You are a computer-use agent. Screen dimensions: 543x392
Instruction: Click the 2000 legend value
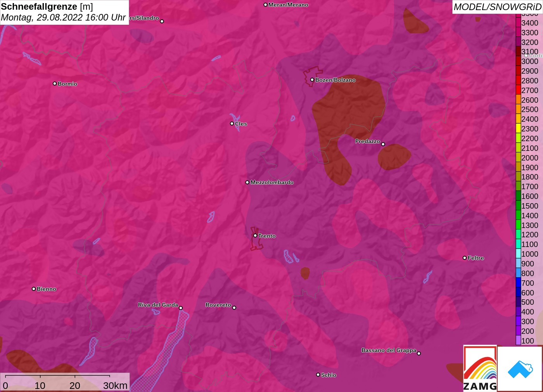point(530,158)
